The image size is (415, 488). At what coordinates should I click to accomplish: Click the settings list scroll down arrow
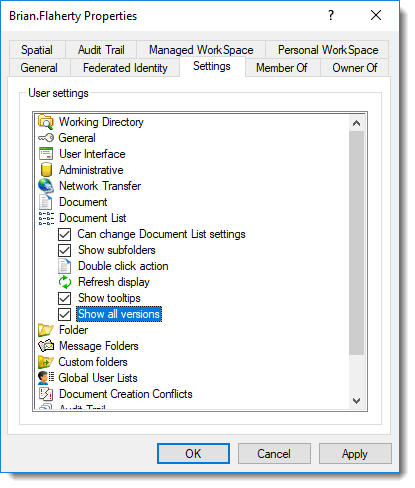pyautogui.click(x=356, y=400)
